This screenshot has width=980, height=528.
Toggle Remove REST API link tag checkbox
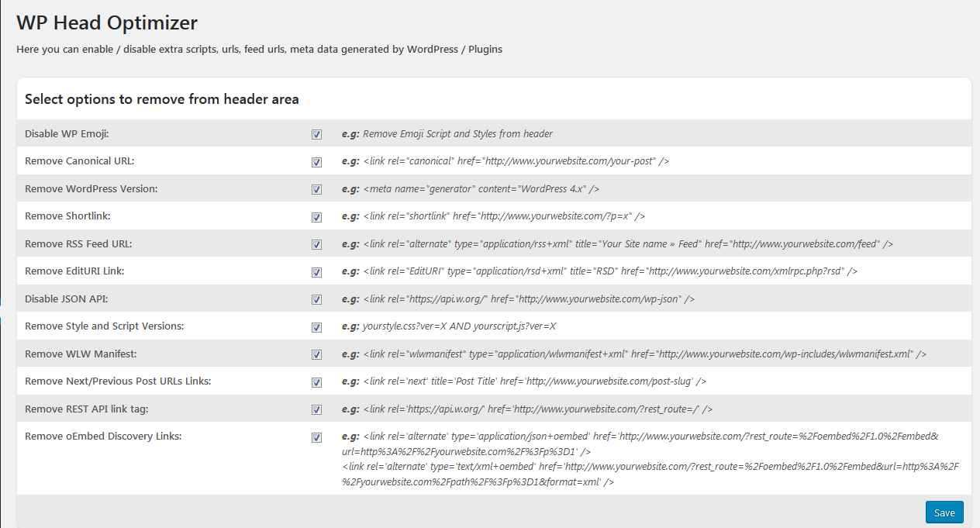316,409
